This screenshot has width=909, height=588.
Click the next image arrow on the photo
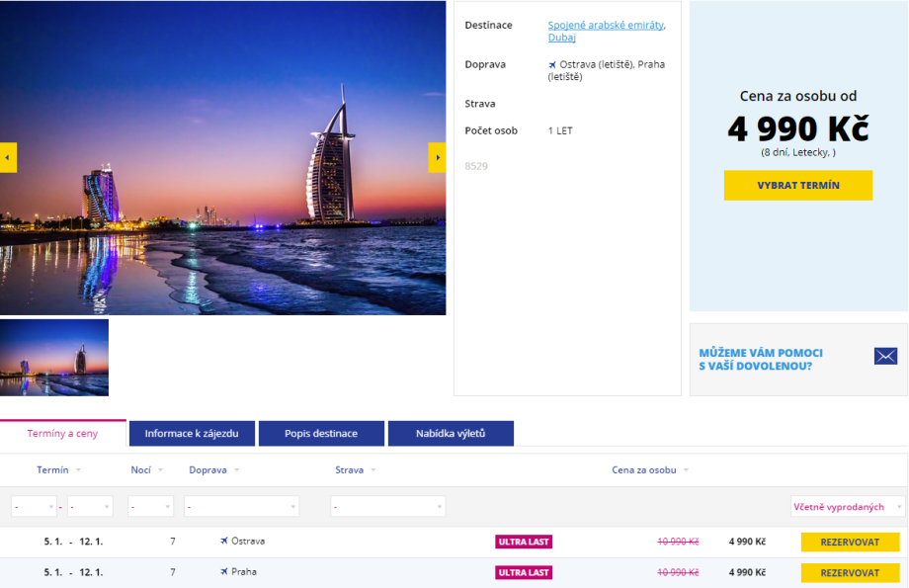tap(437, 157)
